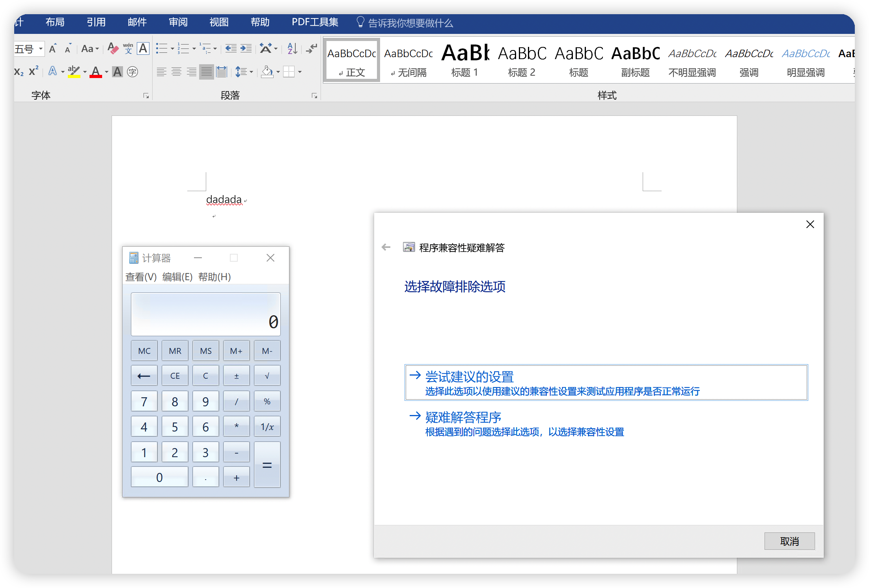This screenshot has height=588, width=869.
Task: Click the distributed alignment icon
Action: (222, 72)
